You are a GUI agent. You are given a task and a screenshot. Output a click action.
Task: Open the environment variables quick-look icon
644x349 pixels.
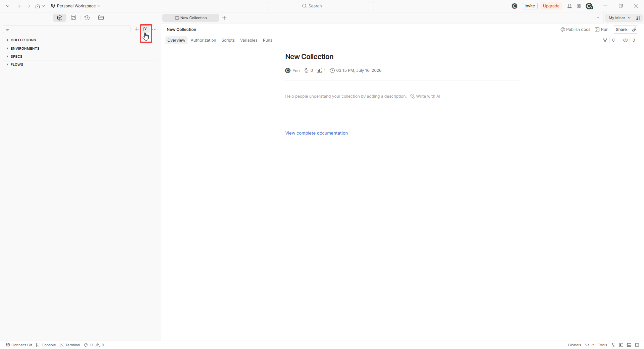point(638,18)
